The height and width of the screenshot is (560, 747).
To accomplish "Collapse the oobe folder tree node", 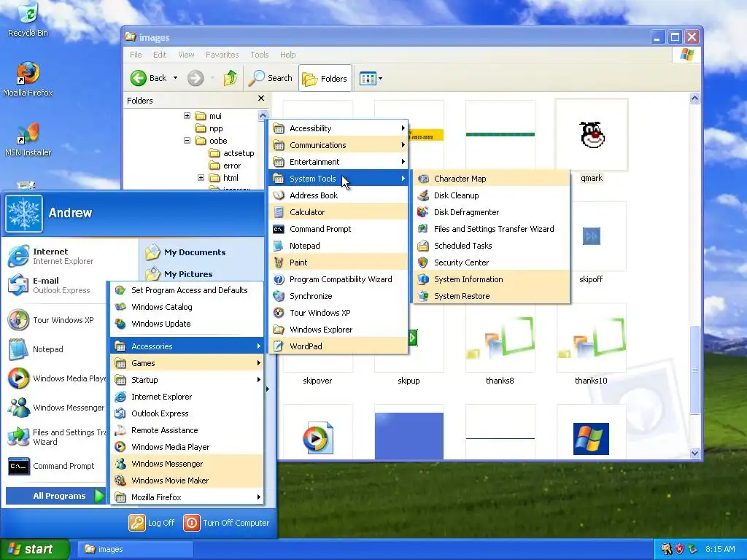I will pyautogui.click(x=187, y=141).
